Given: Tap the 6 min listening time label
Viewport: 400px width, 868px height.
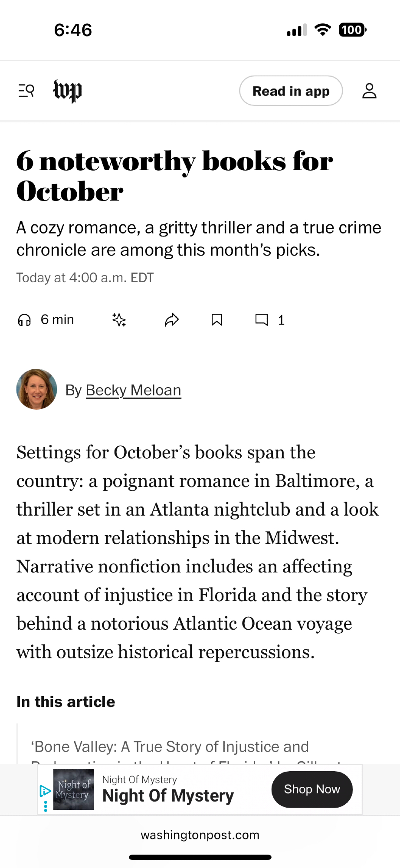Looking at the screenshot, I should (57, 320).
